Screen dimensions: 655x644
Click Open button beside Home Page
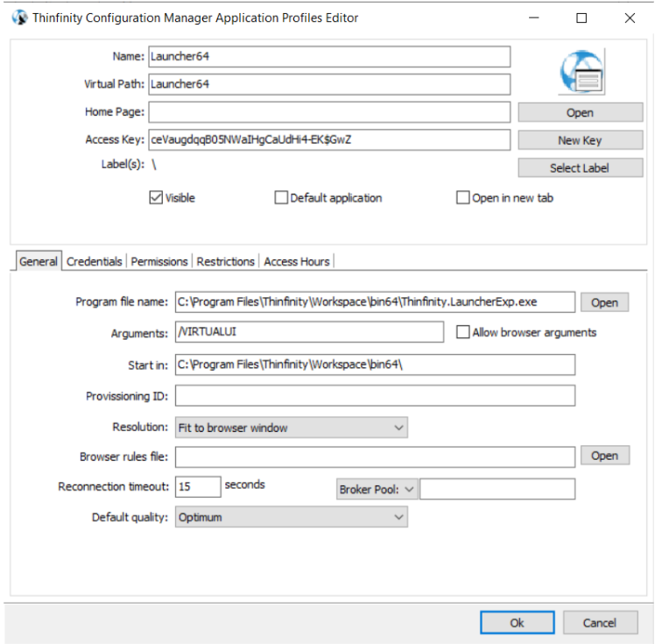click(x=581, y=112)
